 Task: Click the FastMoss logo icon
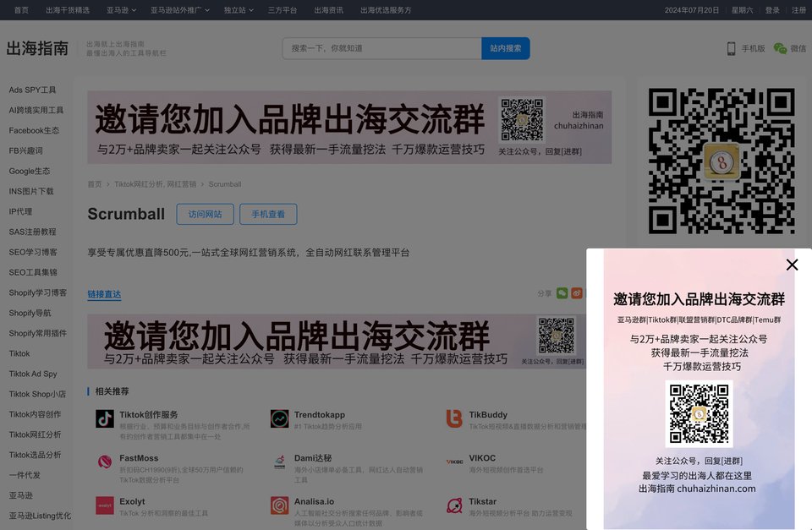tap(105, 462)
